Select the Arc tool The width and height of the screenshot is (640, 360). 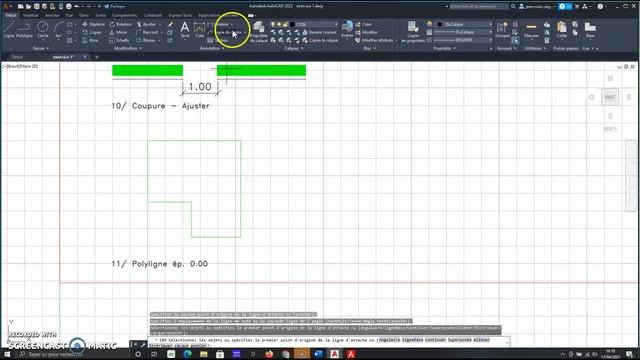click(58, 30)
